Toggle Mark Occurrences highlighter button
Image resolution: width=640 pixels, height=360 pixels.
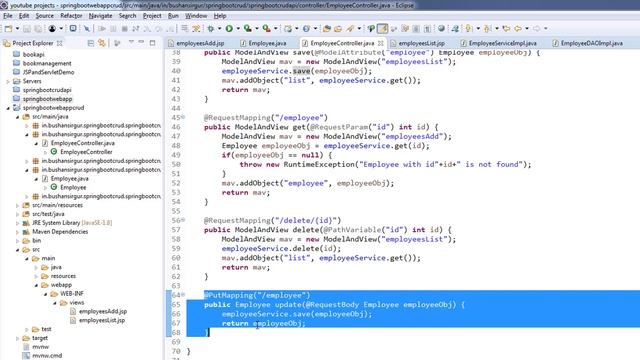(382, 29)
